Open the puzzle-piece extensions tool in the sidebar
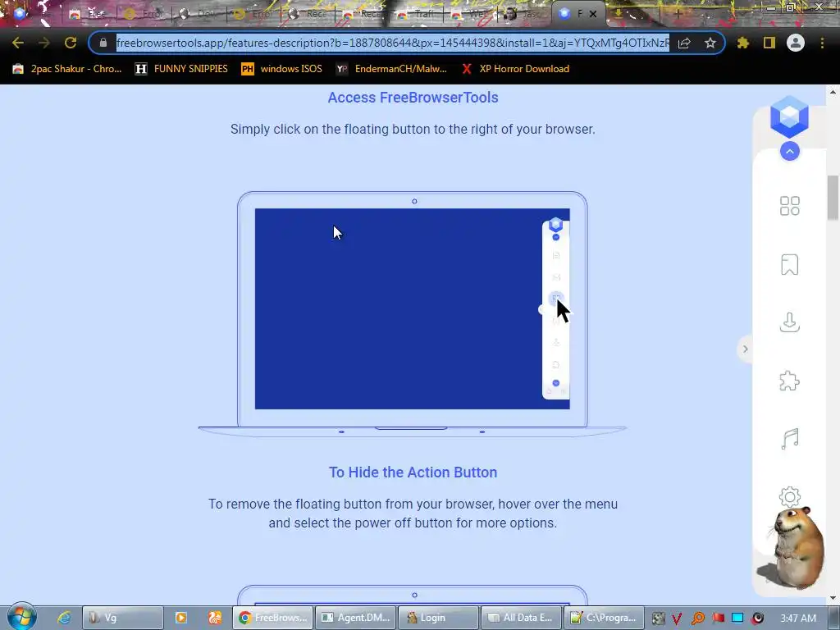This screenshot has height=630, width=840. pyautogui.click(x=790, y=381)
